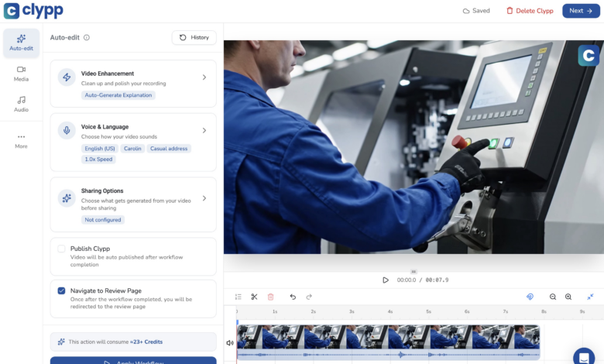Viewport: 604px width, 364px height.
Task: Play the video preview
Action: tap(385, 280)
